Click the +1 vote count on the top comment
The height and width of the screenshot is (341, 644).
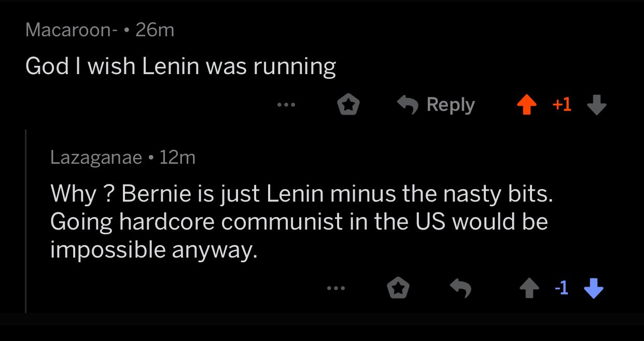561,105
